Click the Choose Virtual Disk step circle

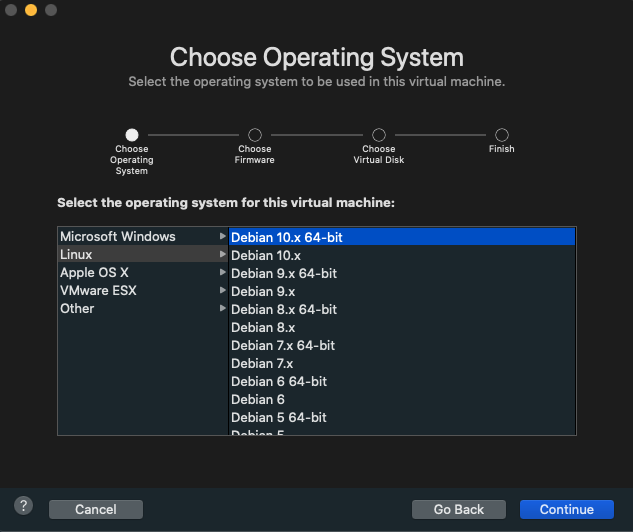tap(379, 134)
